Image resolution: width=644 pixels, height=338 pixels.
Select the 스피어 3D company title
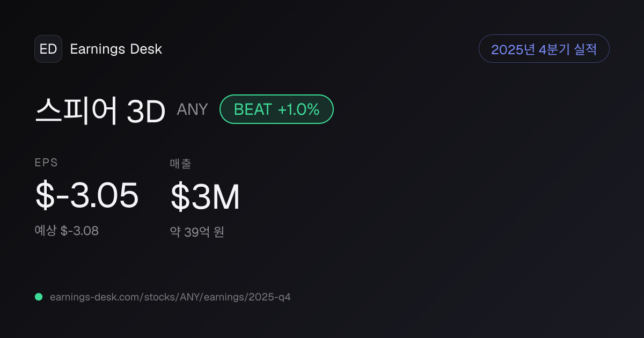tap(100, 111)
